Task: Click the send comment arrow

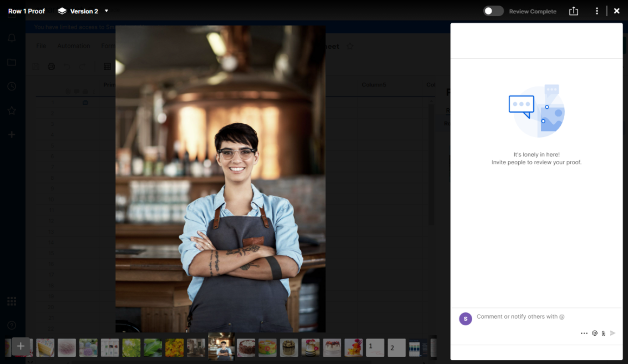Action: (613, 333)
